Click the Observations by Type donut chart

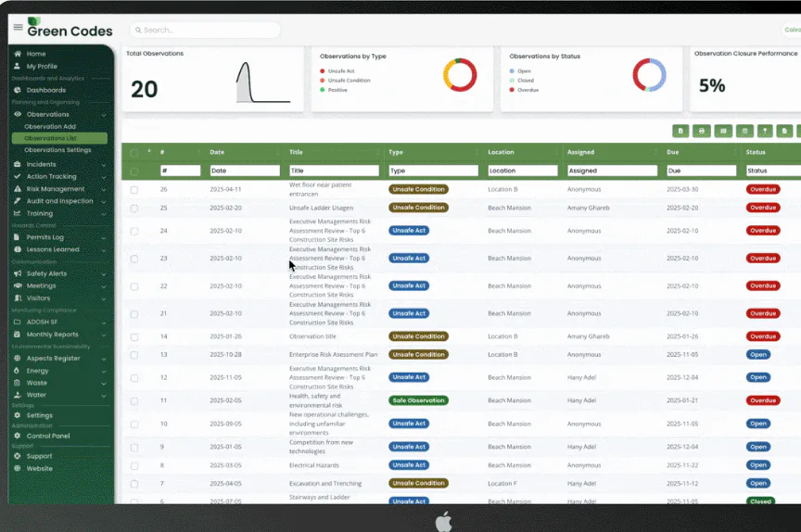click(x=460, y=75)
